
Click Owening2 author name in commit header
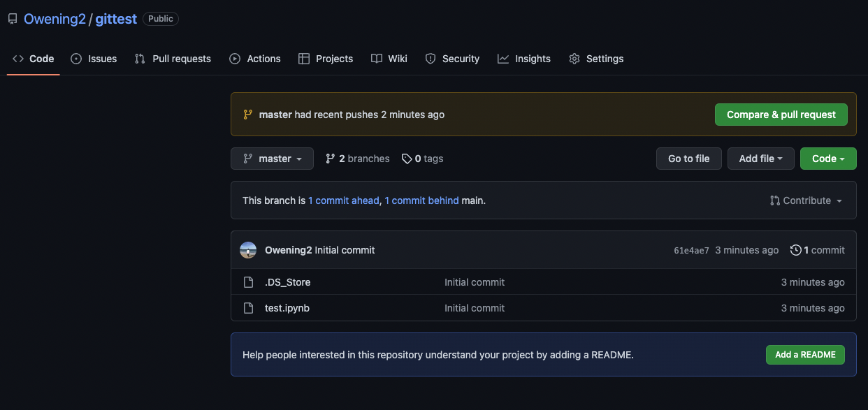[x=289, y=250]
